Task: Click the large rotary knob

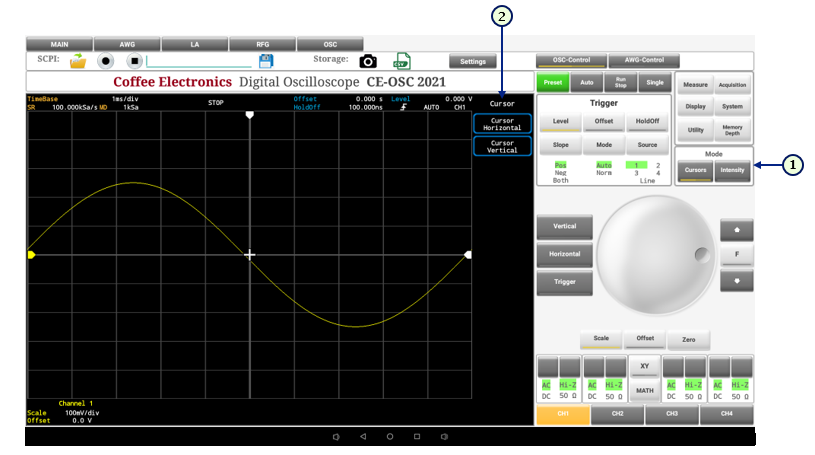Action: (x=655, y=252)
